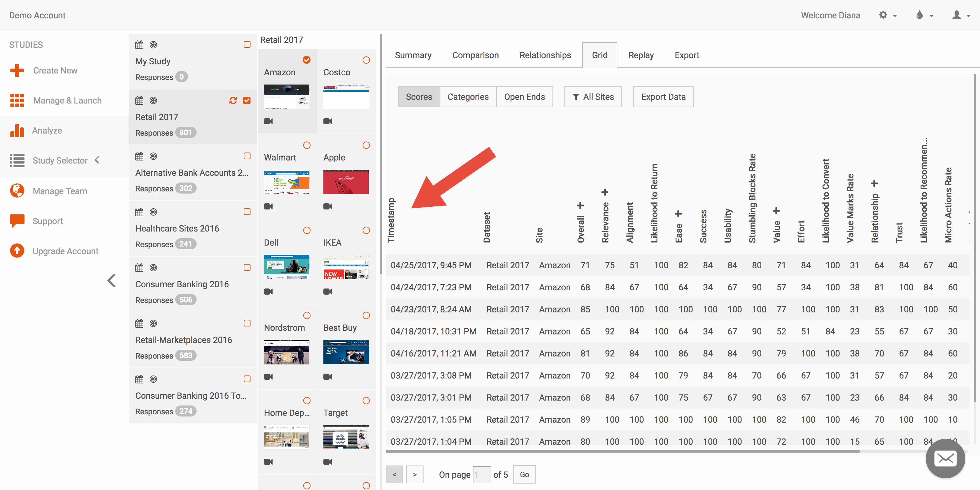
Task: Click plus icon above Value column
Action: point(776,211)
